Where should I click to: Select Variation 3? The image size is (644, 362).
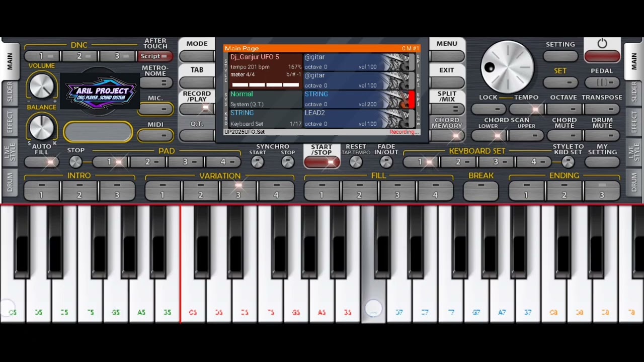click(238, 191)
